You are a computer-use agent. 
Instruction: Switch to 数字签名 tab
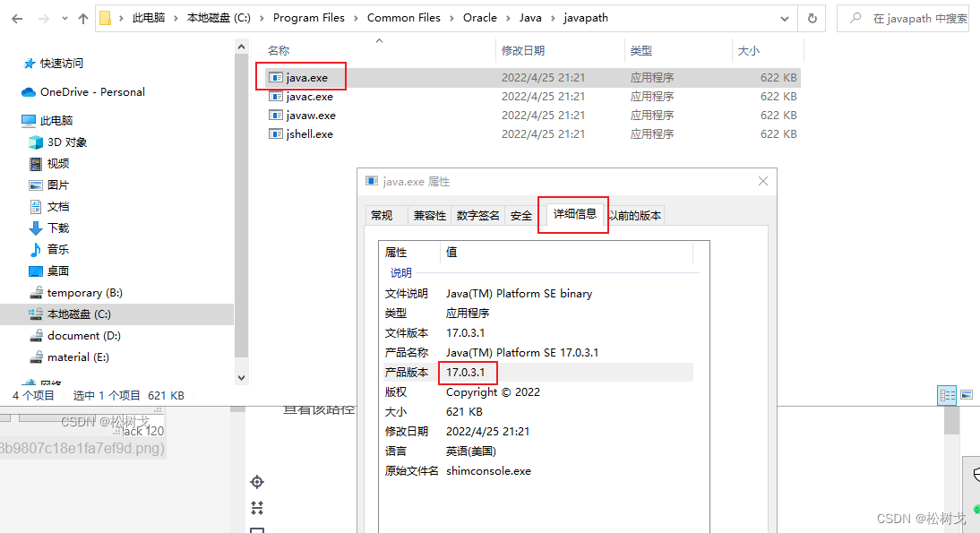478,216
